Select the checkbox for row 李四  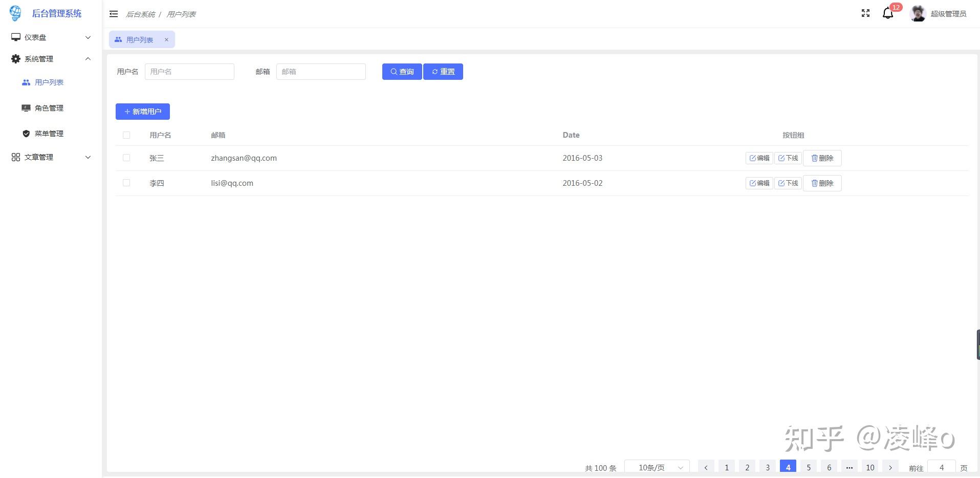coord(126,183)
